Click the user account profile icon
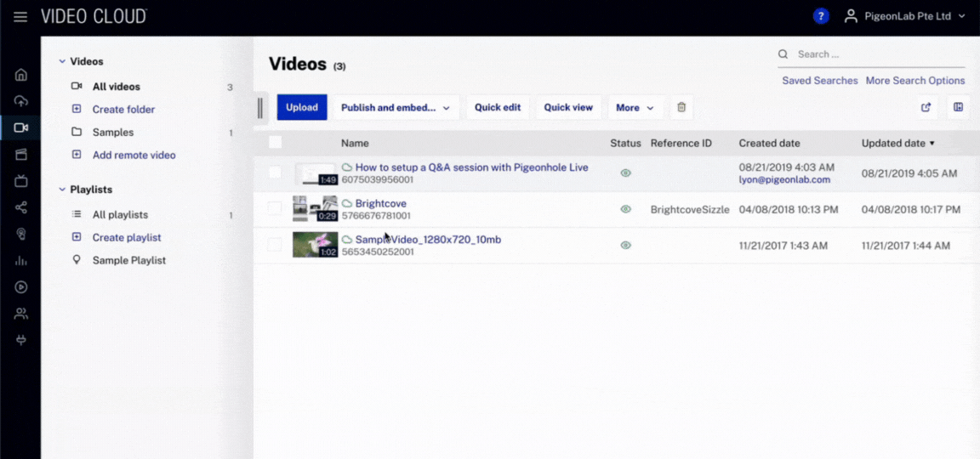Viewport: 980px width, 459px height. click(x=851, y=17)
